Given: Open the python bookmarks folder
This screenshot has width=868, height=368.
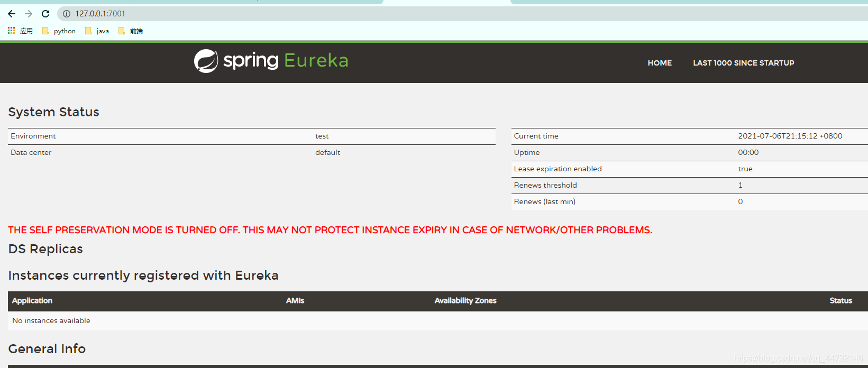Looking at the screenshot, I should click(x=59, y=31).
